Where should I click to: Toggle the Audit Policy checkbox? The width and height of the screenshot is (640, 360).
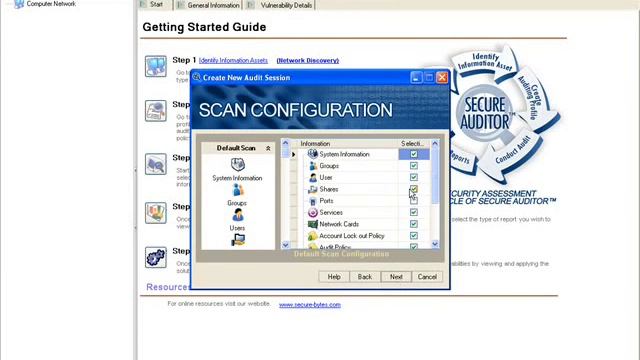click(413, 247)
